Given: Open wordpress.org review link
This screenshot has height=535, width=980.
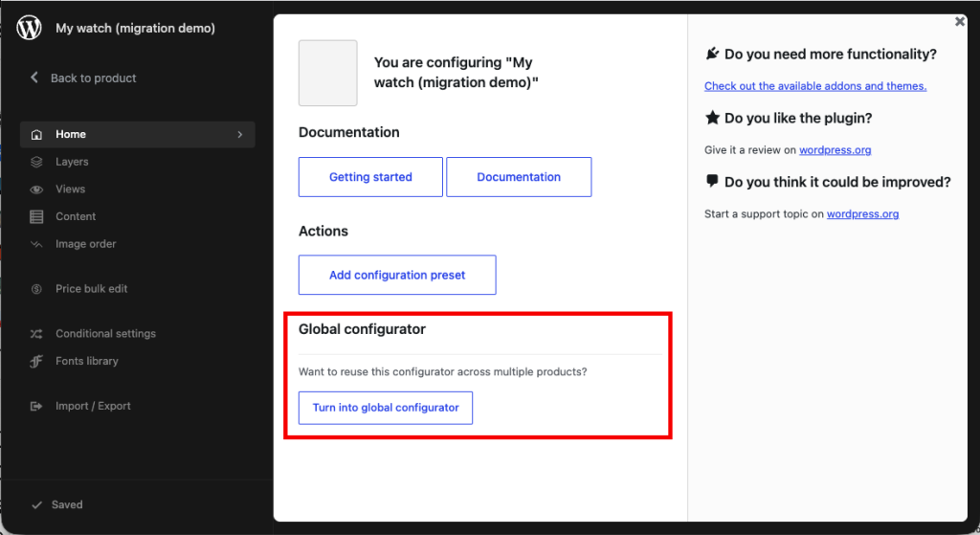Looking at the screenshot, I should click(835, 150).
